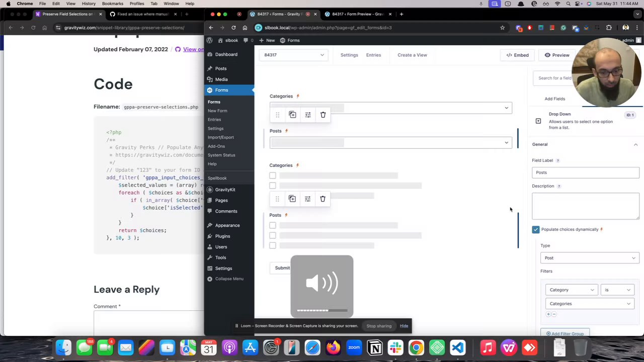
Task: Click the WordPress logo in admin bar
Action: [x=210, y=40]
